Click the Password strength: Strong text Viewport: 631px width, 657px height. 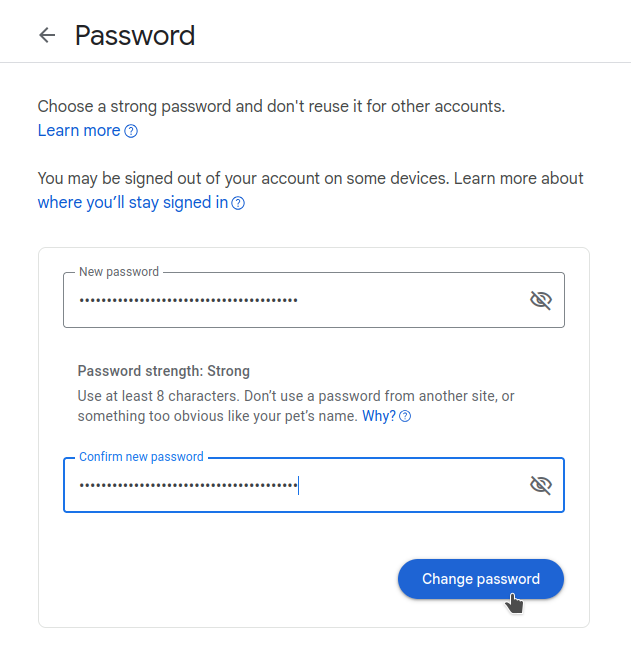[x=164, y=371]
